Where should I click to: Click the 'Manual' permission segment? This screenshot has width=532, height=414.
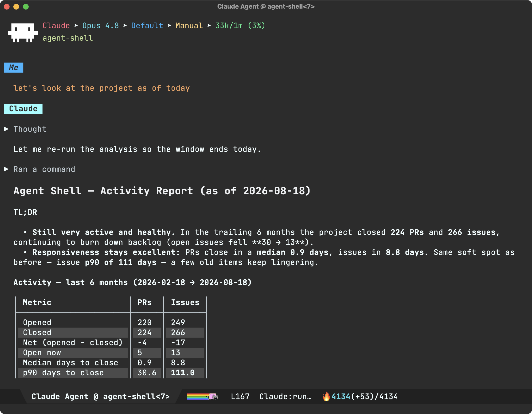tap(189, 26)
